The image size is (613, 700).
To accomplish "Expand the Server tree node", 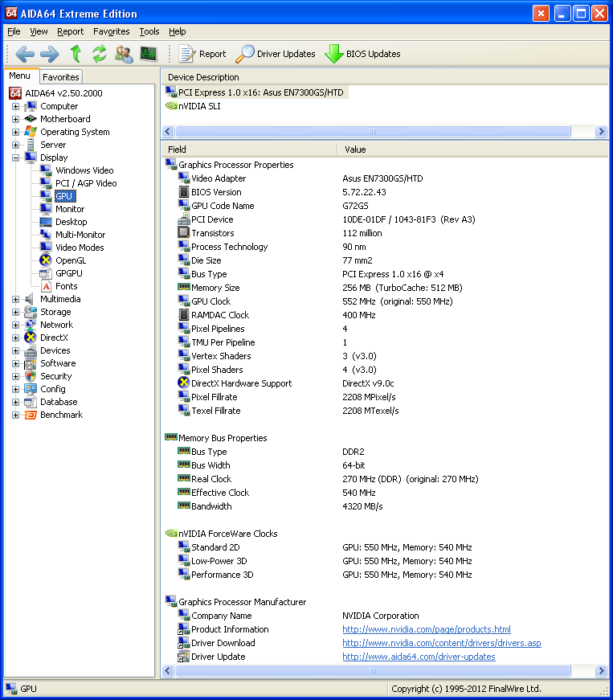I will click(x=15, y=145).
